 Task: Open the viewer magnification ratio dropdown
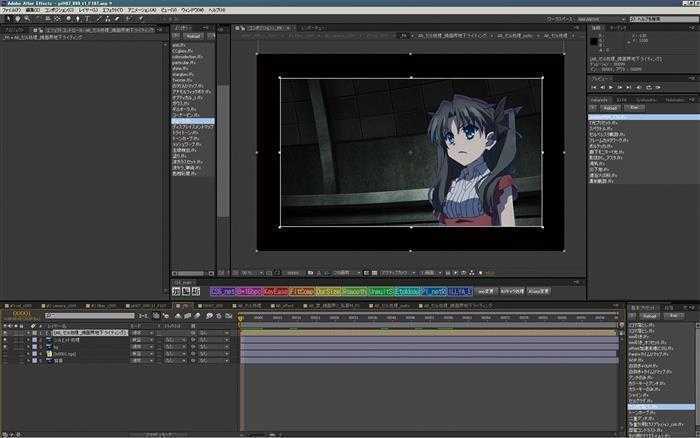click(252, 273)
